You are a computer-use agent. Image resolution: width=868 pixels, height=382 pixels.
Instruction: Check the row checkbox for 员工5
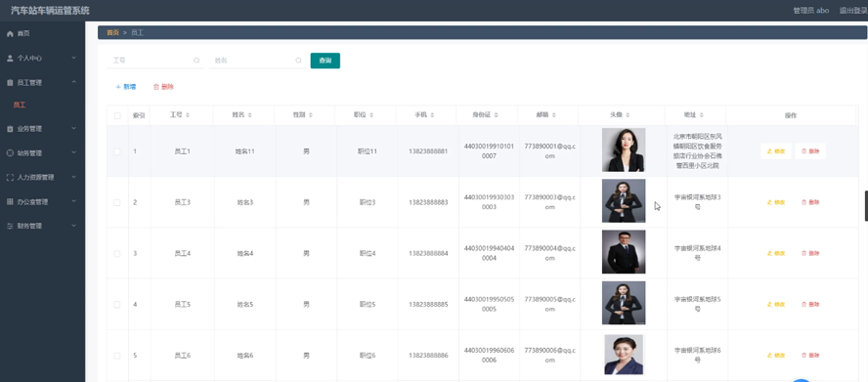pos(116,305)
